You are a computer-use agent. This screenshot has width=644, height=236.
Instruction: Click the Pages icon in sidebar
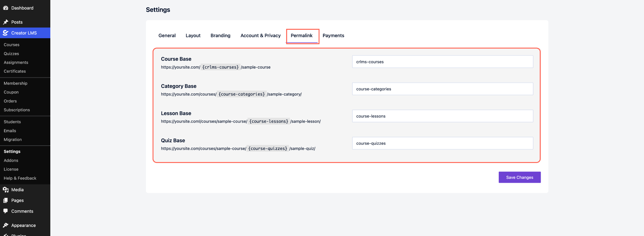coord(5,201)
